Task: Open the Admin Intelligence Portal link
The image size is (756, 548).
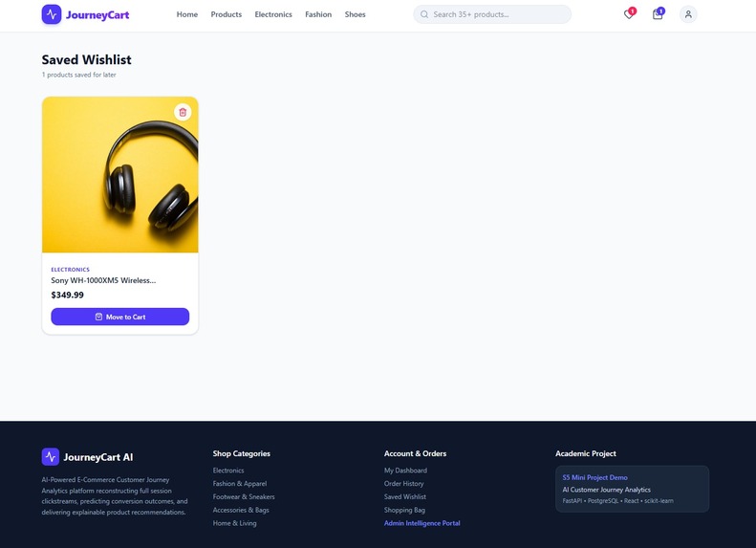Action: click(x=421, y=523)
